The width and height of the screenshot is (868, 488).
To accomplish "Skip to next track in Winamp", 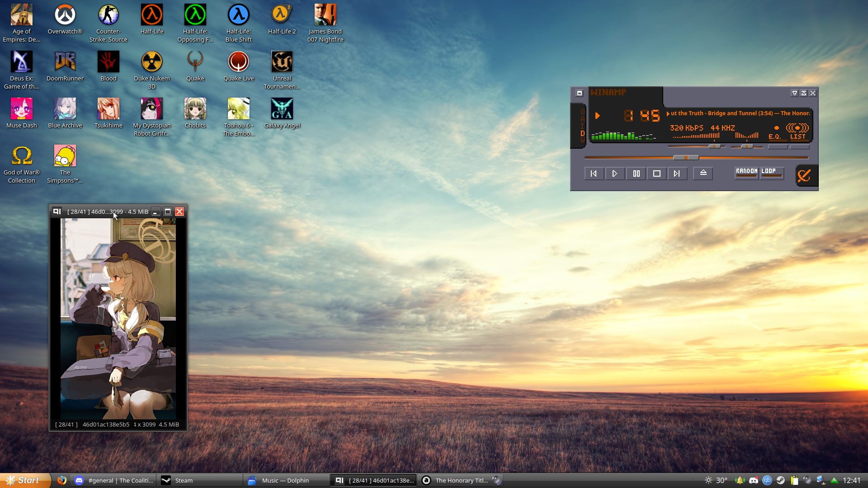I will (x=677, y=174).
